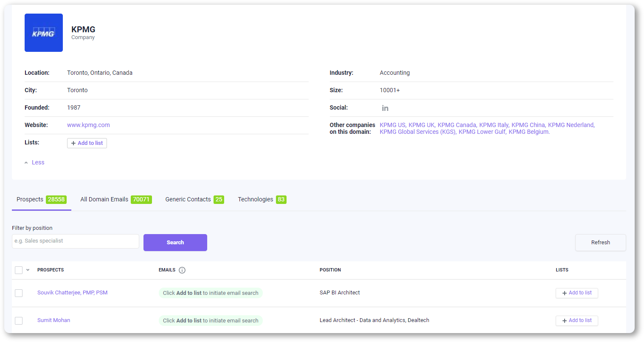Add Sumit Mohan to a list

(x=577, y=321)
